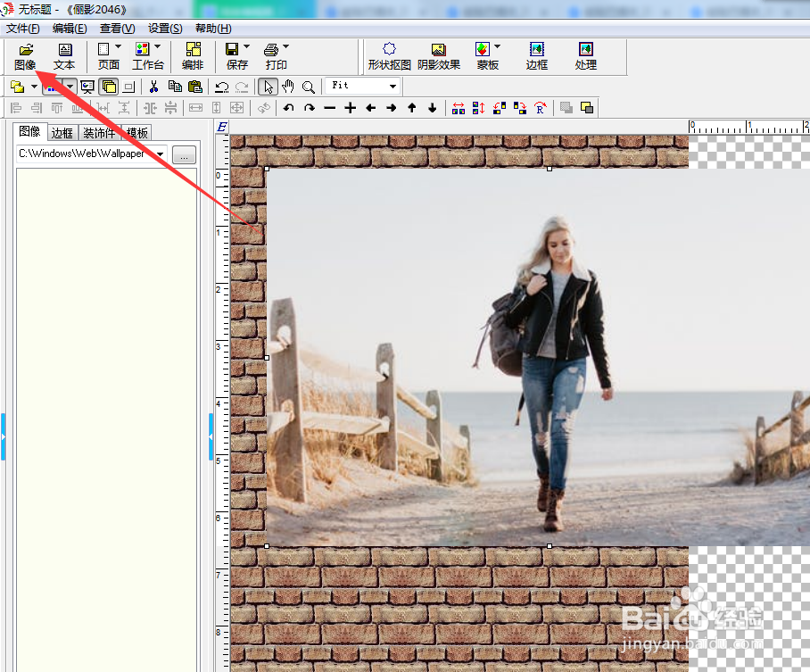This screenshot has height=672, width=810.
Task: Click the undo icon
Action: 222,87
